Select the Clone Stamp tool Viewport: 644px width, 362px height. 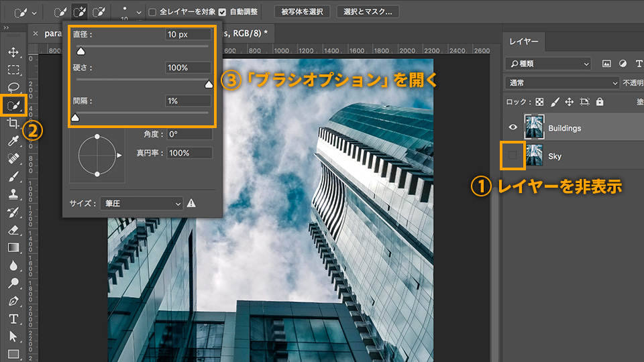click(13, 194)
